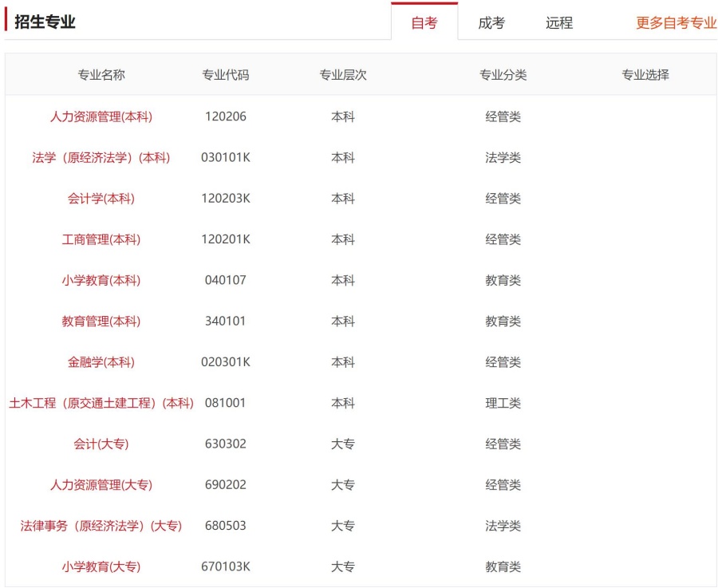Select major code 030101K
The image size is (718, 588).
pos(226,157)
